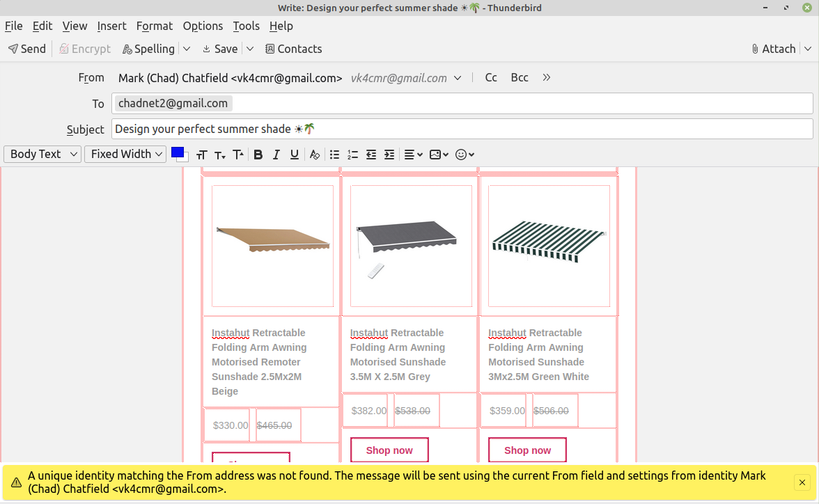Click the remove text styling icon

pos(315,155)
